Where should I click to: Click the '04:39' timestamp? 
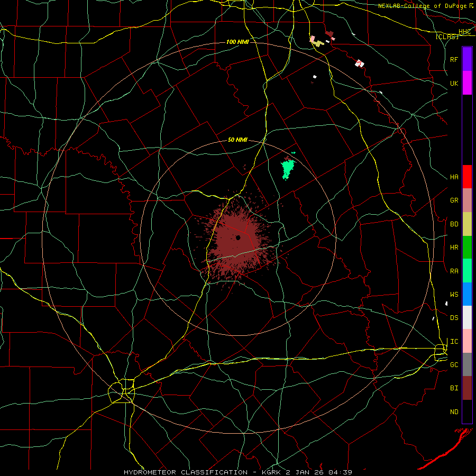point(340,472)
